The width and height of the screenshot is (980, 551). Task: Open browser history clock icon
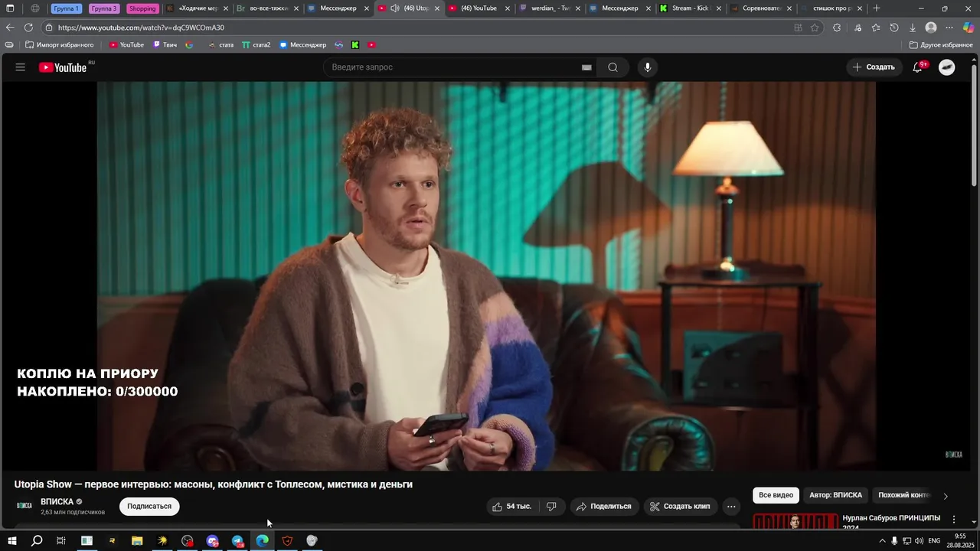coord(894,28)
